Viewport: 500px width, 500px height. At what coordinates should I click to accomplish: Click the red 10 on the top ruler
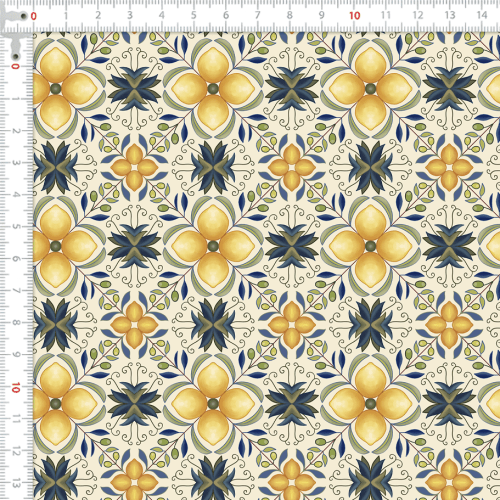(x=355, y=15)
